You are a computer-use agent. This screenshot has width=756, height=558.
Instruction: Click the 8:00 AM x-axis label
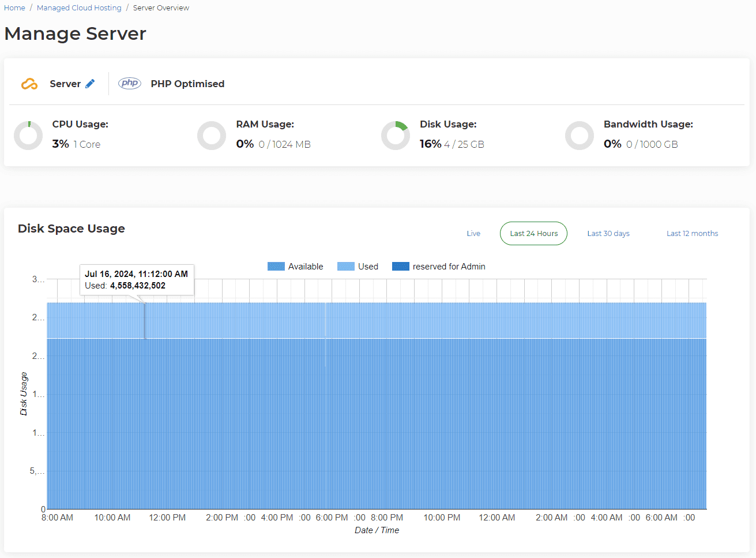[x=57, y=518]
